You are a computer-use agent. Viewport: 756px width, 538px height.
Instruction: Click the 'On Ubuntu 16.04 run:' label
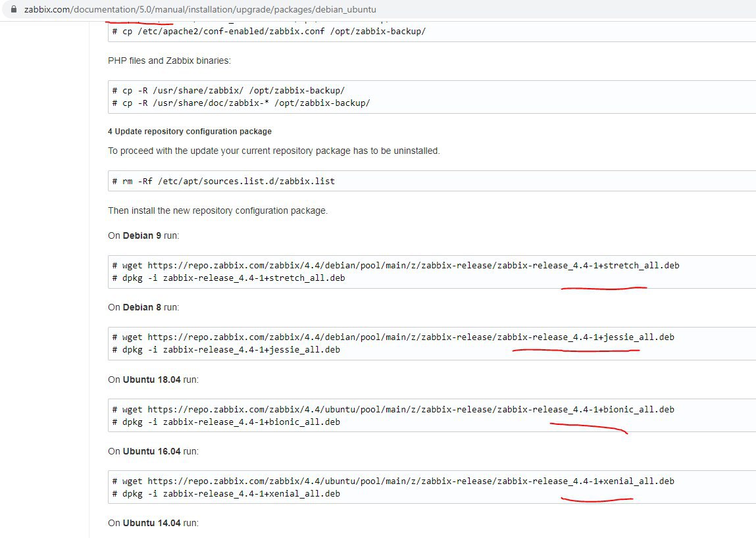[x=153, y=451]
